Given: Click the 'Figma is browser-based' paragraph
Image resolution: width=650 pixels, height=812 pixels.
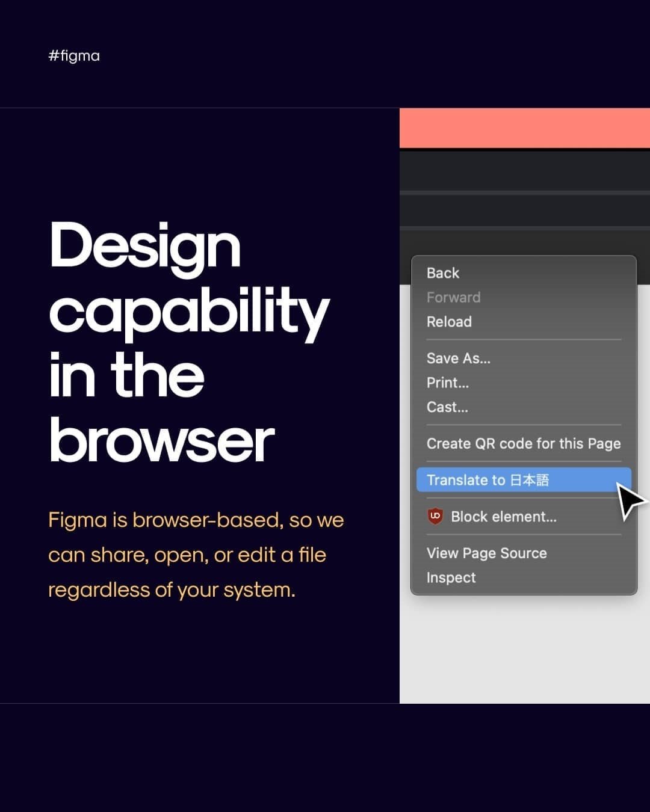Looking at the screenshot, I should point(196,555).
